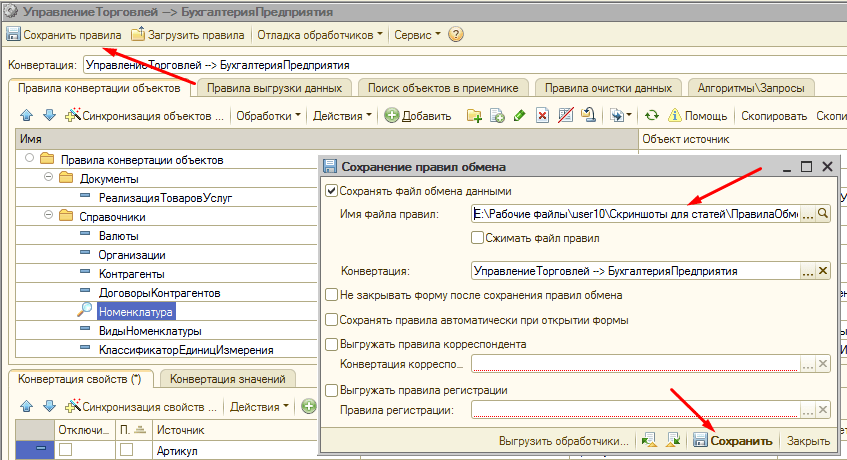
Task: Click the bold 'Сохранить' button in the dialog
Action: (733, 441)
